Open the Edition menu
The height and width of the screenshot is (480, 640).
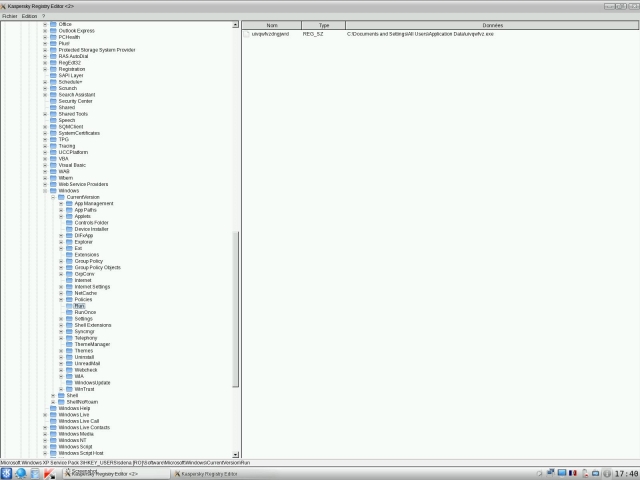[x=29, y=16]
